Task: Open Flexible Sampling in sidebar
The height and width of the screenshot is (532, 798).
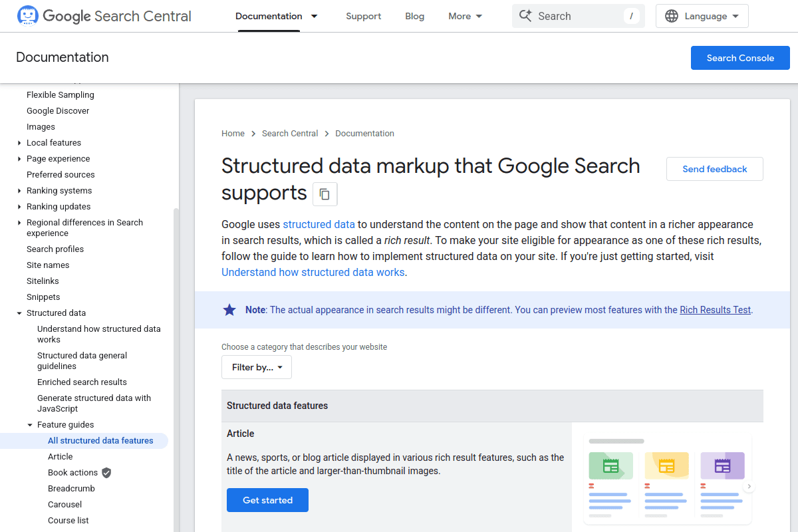Action: [x=61, y=95]
